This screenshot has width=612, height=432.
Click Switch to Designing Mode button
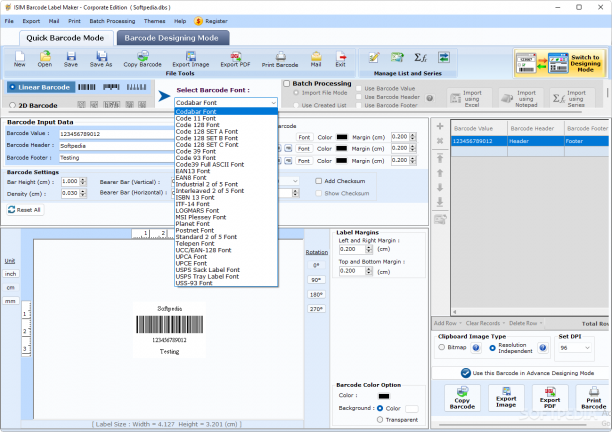pos(560,63)
